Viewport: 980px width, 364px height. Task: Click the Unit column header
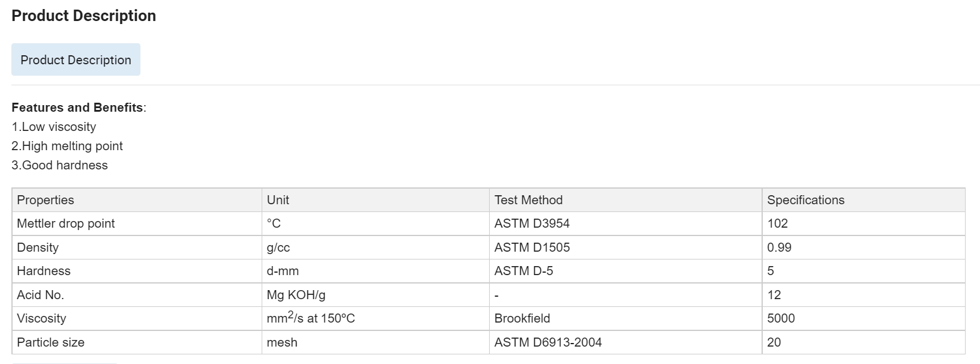[x=278, y=200]
